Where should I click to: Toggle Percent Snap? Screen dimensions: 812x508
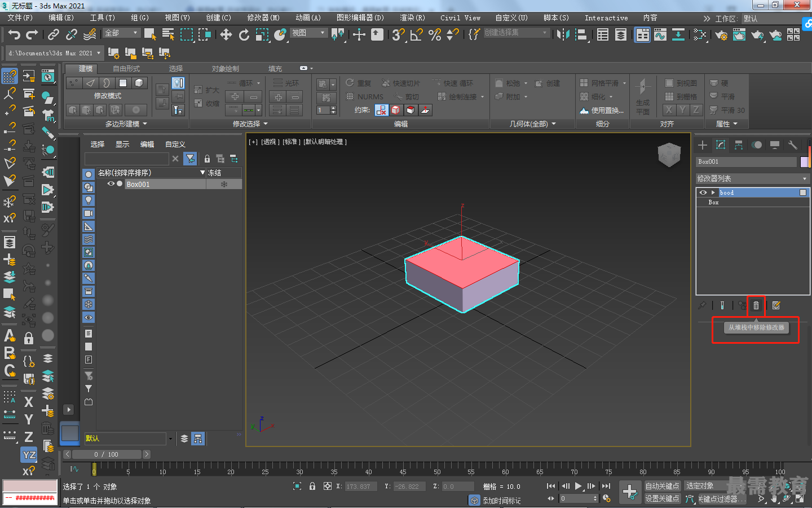[435, 35]
